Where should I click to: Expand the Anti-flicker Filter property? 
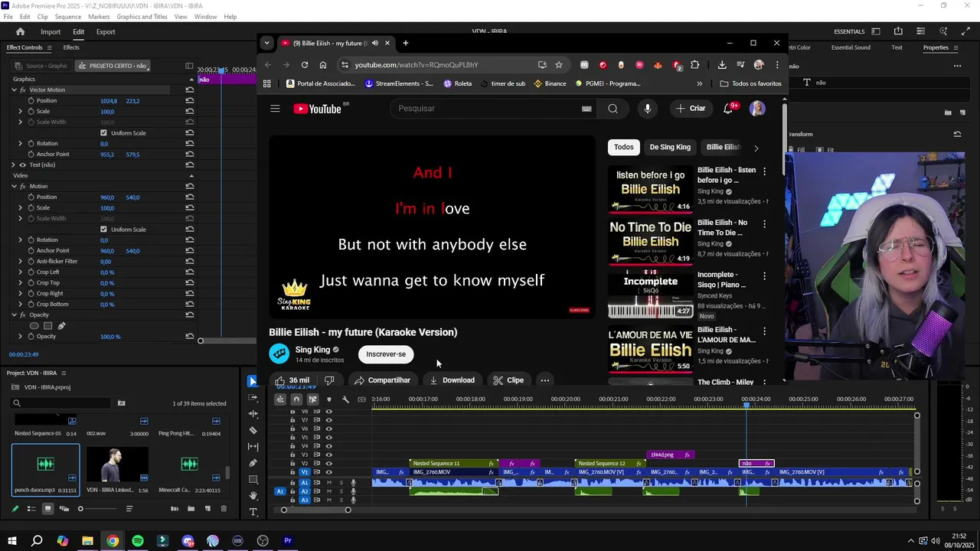coord(21,262)
